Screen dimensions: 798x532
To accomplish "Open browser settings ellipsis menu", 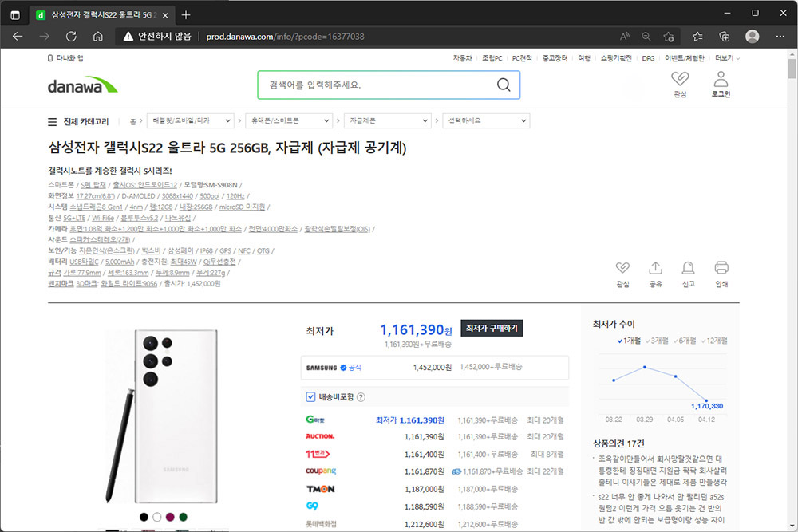I will pos(780,37).
